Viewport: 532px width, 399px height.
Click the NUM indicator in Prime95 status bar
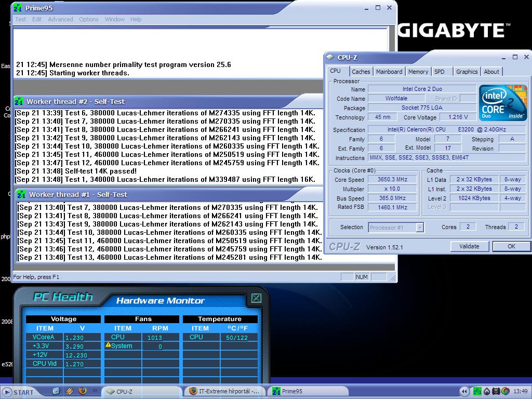pos(362,277)
